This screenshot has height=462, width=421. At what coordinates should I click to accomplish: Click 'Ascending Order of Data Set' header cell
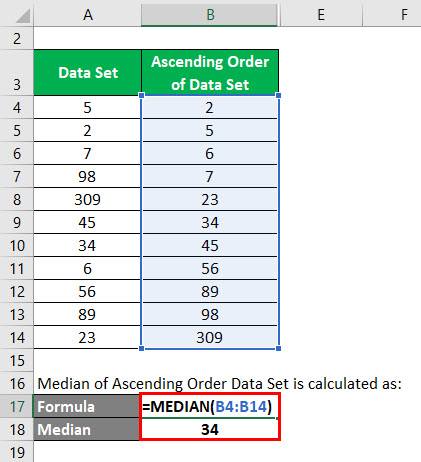point(210,73)
